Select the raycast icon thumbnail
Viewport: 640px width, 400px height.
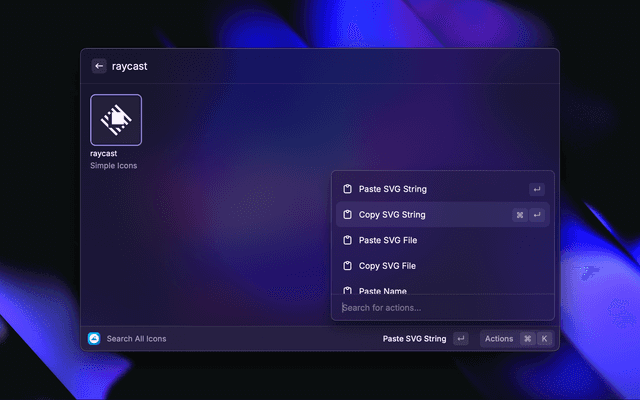(x=116, y=120)
